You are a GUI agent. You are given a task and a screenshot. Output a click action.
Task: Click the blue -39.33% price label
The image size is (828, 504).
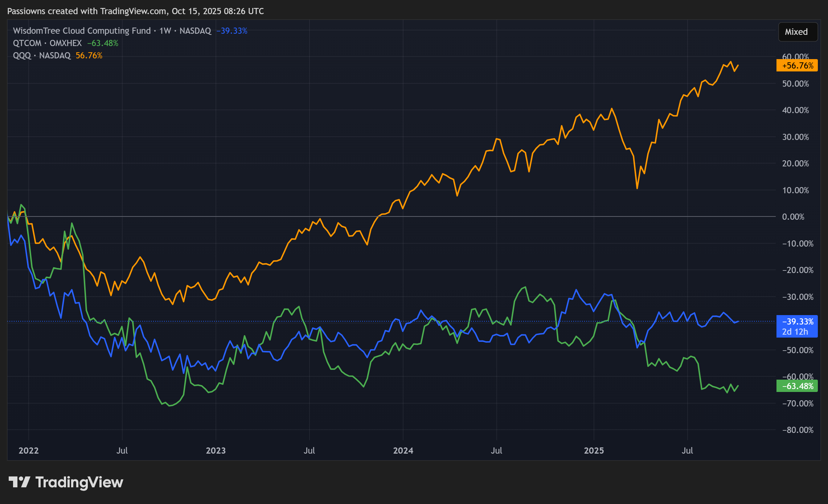[x=797, y=322]
